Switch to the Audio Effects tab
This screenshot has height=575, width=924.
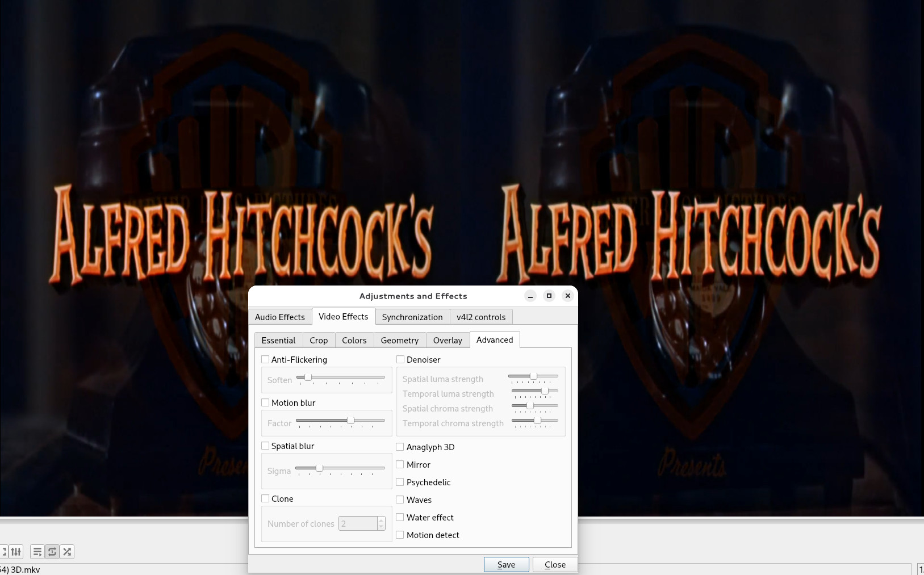point(280,317)
